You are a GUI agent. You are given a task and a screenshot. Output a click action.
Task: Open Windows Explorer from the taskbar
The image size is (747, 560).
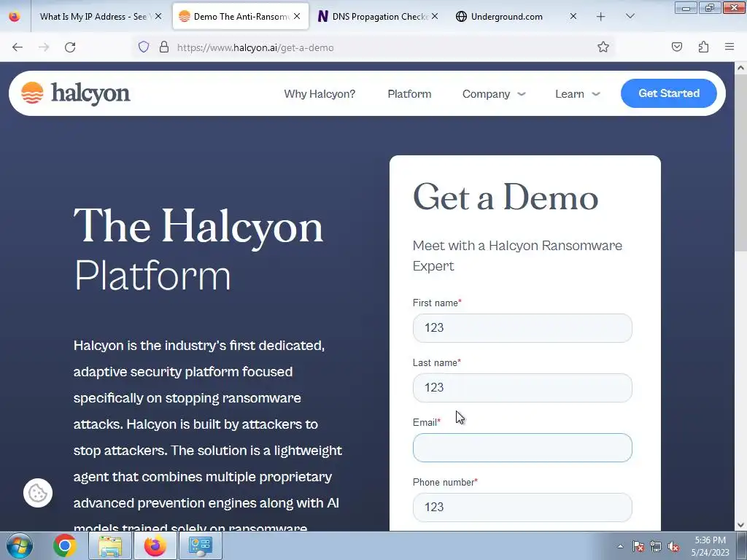click(x=110, y=545)
